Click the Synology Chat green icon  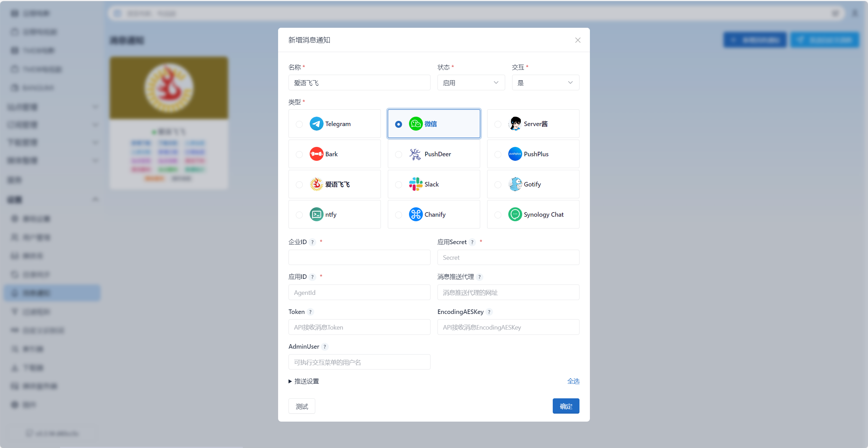coord(515,215)
